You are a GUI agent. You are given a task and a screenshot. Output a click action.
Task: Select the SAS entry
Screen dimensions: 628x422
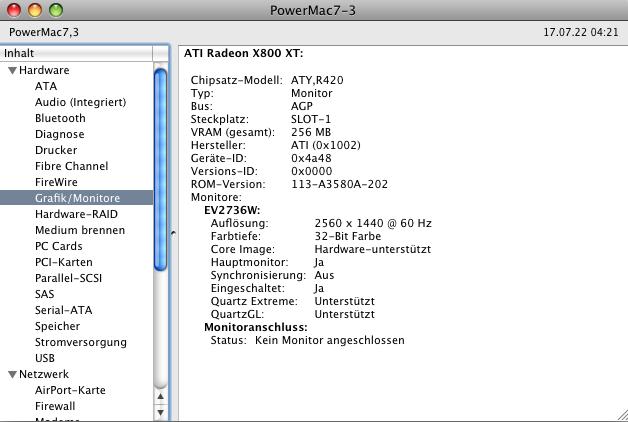(x=44, y=294)
